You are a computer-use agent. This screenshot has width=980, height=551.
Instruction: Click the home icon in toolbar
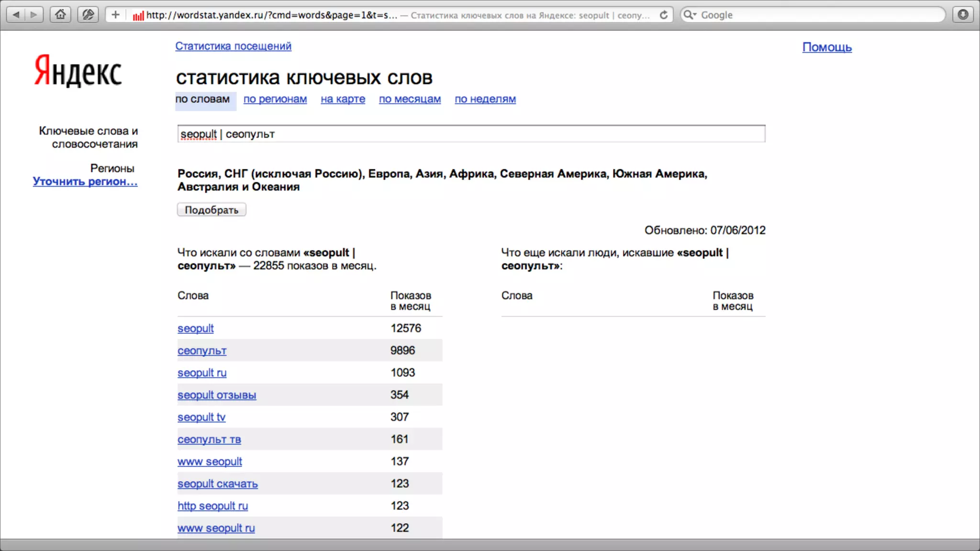(x=60, y=15)
